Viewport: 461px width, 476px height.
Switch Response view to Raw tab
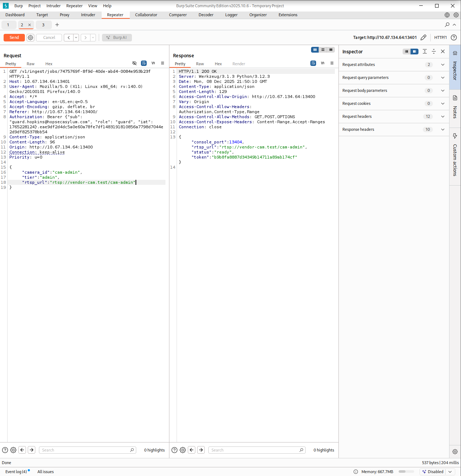(x=200, y=64)
